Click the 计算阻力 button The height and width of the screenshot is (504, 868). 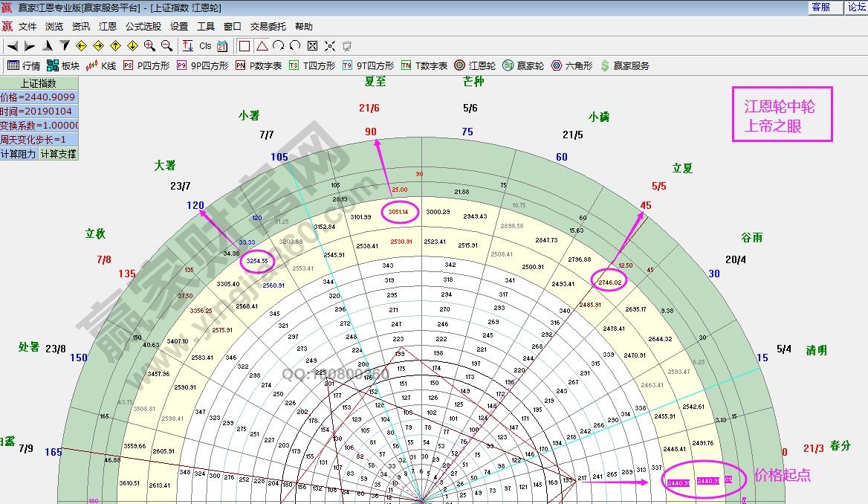coord(19,154)
